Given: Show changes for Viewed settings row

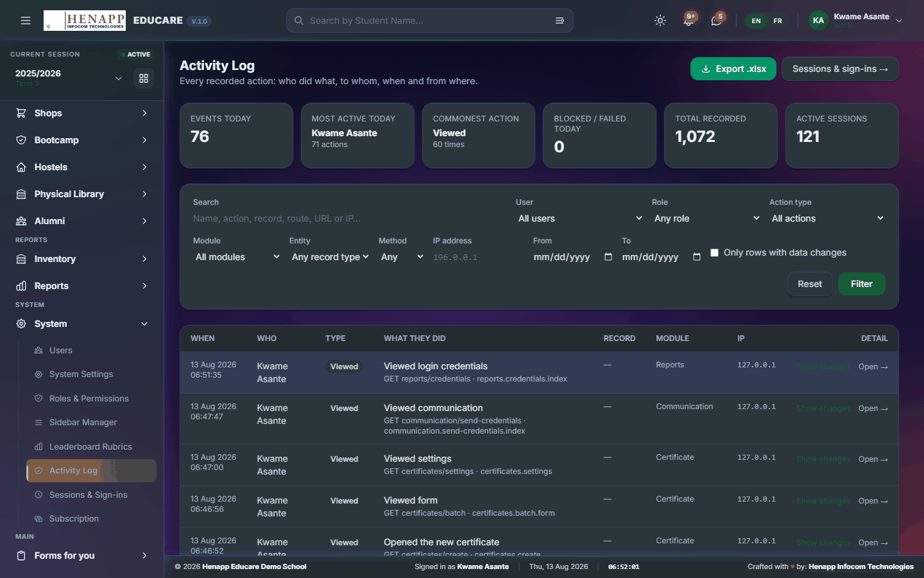Looking at the screenshot, I should pos(823,459).
